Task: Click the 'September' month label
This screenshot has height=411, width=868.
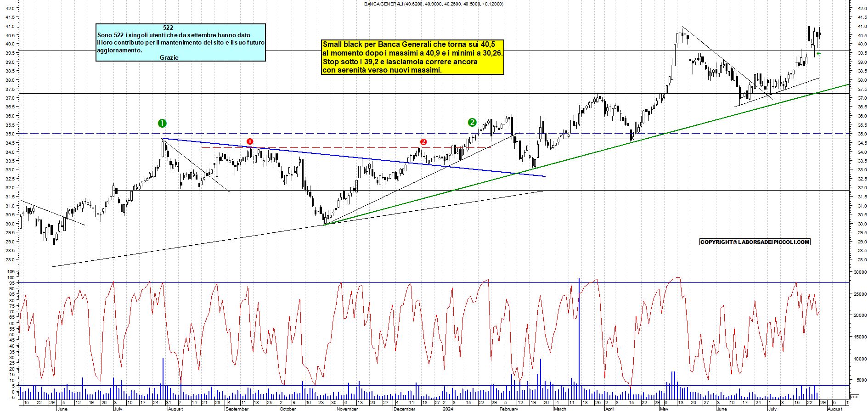Action: (x=237, y=409)
